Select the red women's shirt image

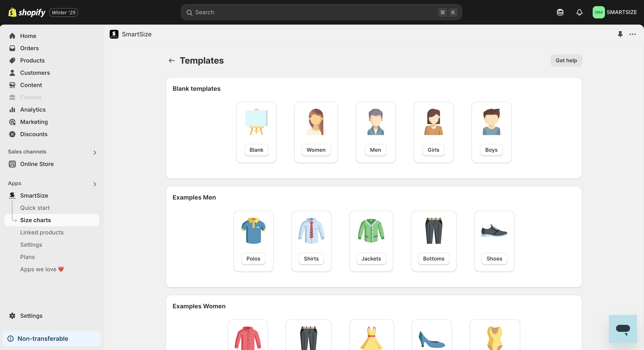point(248,338)
